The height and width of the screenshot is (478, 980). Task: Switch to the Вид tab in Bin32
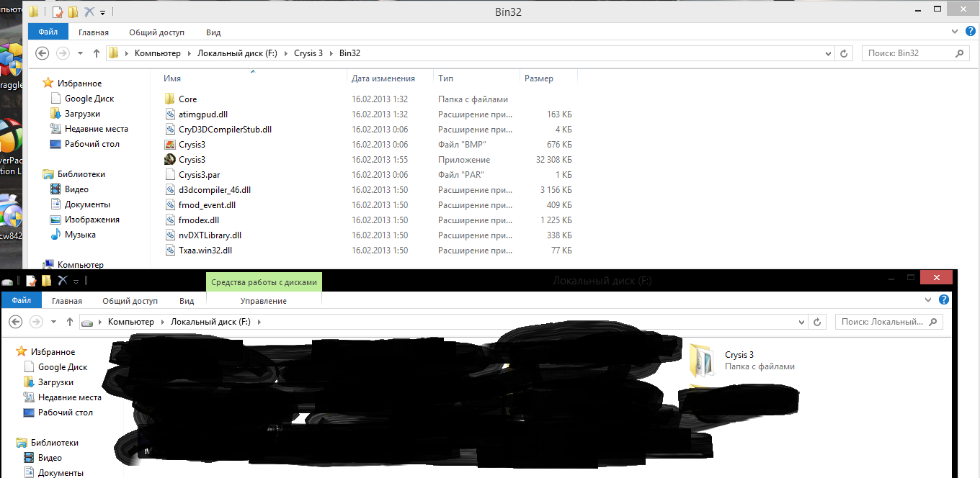[x=213, y=32]
